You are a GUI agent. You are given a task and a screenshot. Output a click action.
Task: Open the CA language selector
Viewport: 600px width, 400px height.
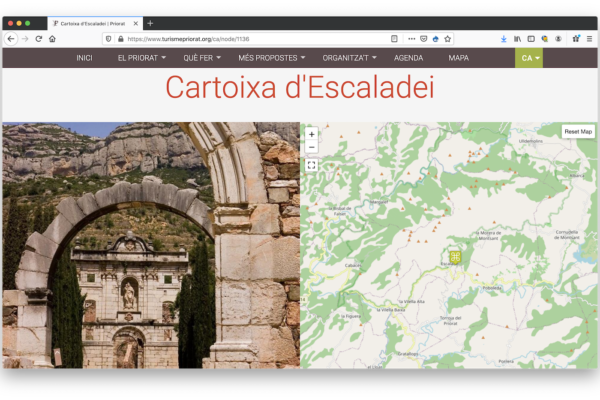(x=529, y=58)
